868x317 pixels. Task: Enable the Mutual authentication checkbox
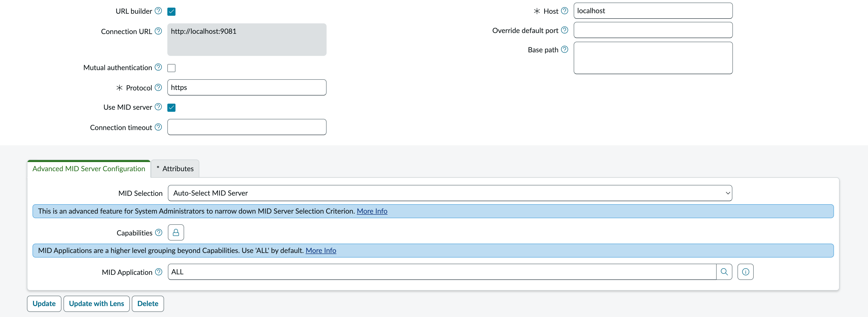coord(171,68)
